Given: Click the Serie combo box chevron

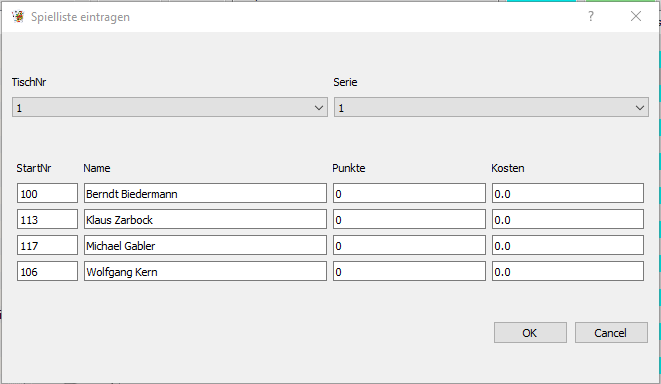Looking at the screenshot, I should [x=640, y=108].
